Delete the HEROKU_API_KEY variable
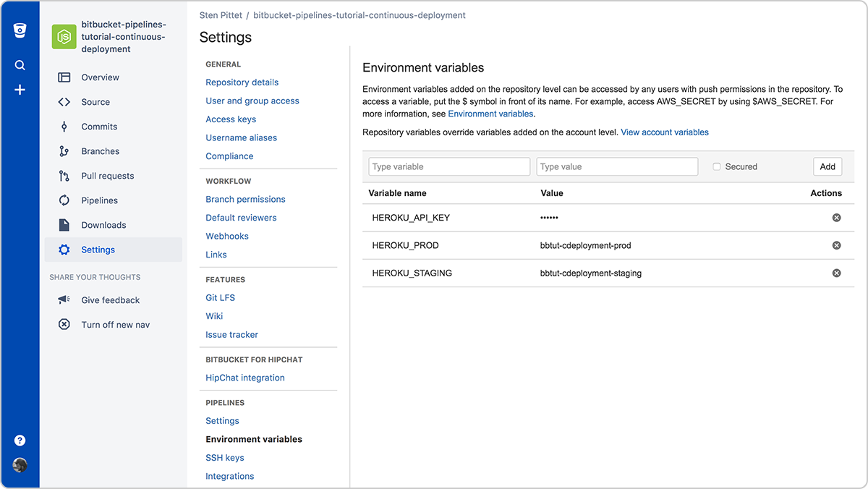Viewport: 868px width, 489px height. (836, 217)
